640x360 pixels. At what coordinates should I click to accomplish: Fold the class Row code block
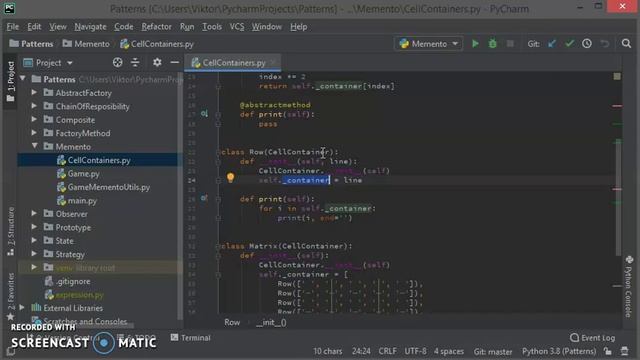point(218,152)
